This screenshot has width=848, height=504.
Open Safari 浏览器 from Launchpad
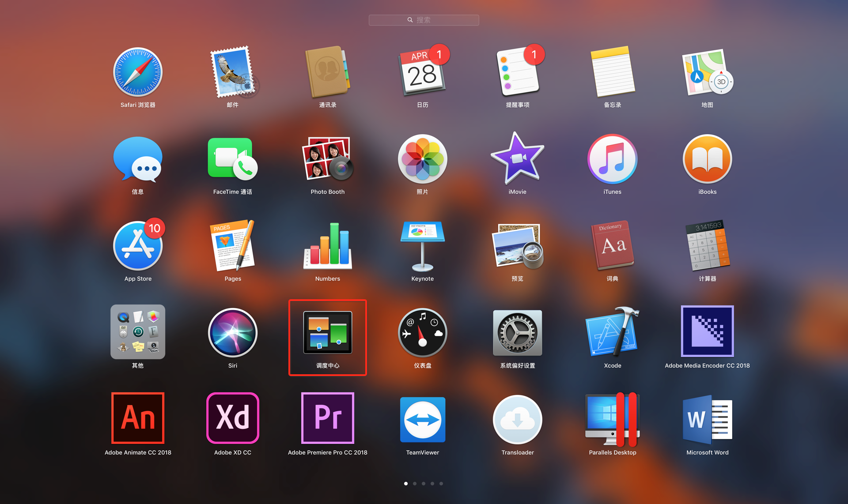click(138, 72)
